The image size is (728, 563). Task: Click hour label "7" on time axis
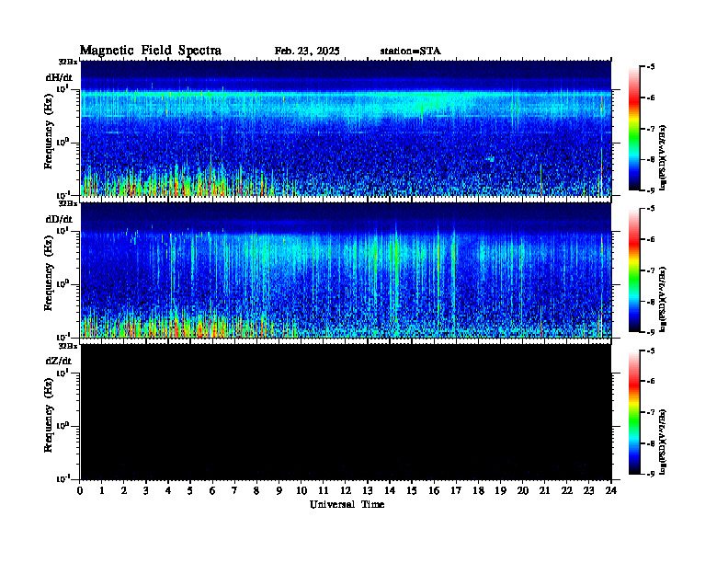(x=234, y=490)
